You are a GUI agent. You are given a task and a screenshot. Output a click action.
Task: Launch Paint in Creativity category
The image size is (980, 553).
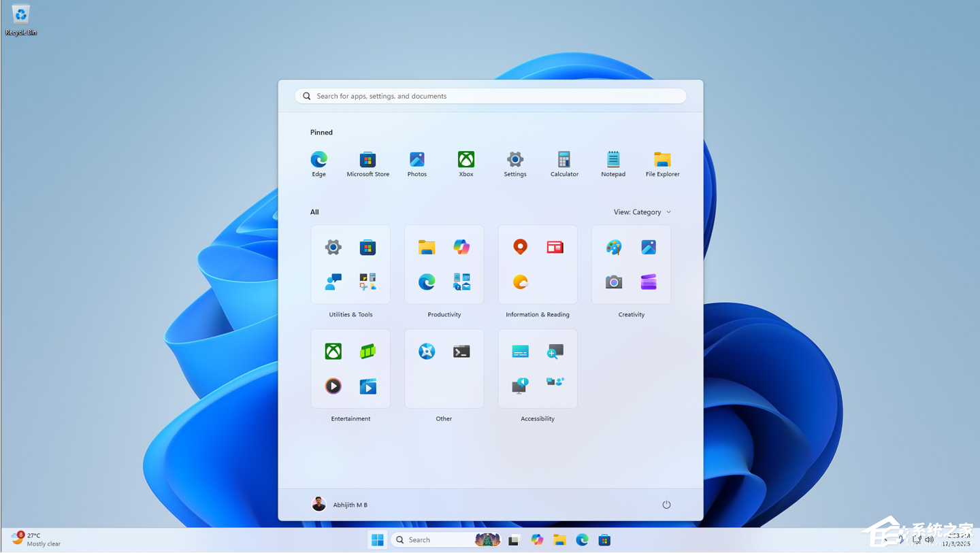(614, 247)
